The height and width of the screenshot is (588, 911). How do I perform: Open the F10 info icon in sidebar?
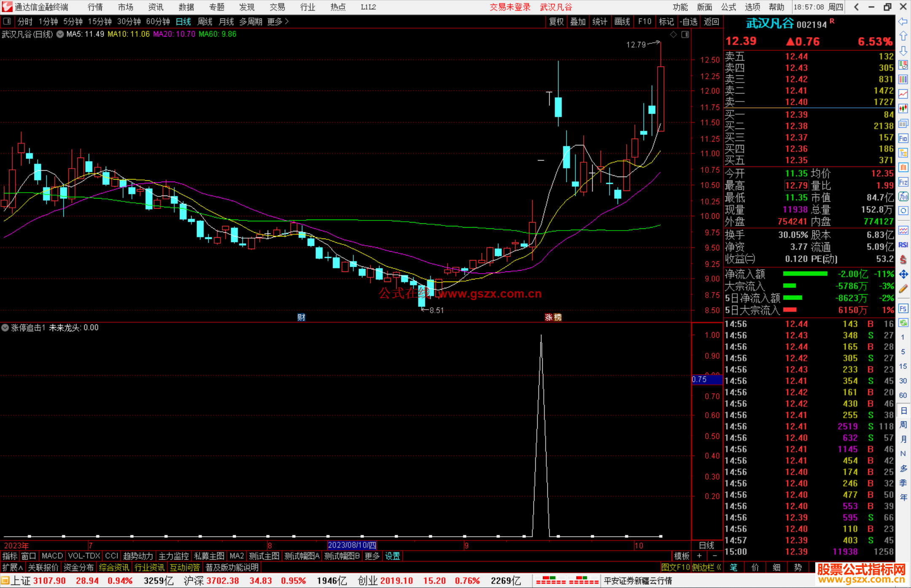point(903,138)
